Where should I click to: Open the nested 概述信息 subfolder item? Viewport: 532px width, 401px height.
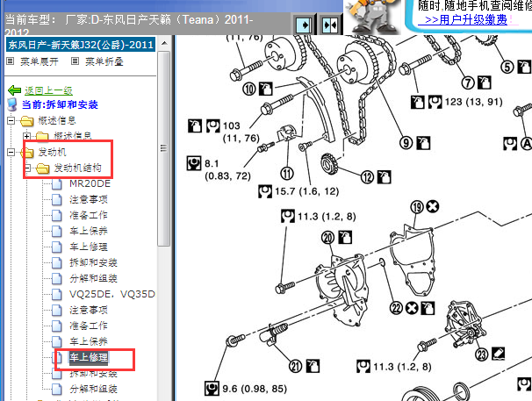click(x=73, y=136)
